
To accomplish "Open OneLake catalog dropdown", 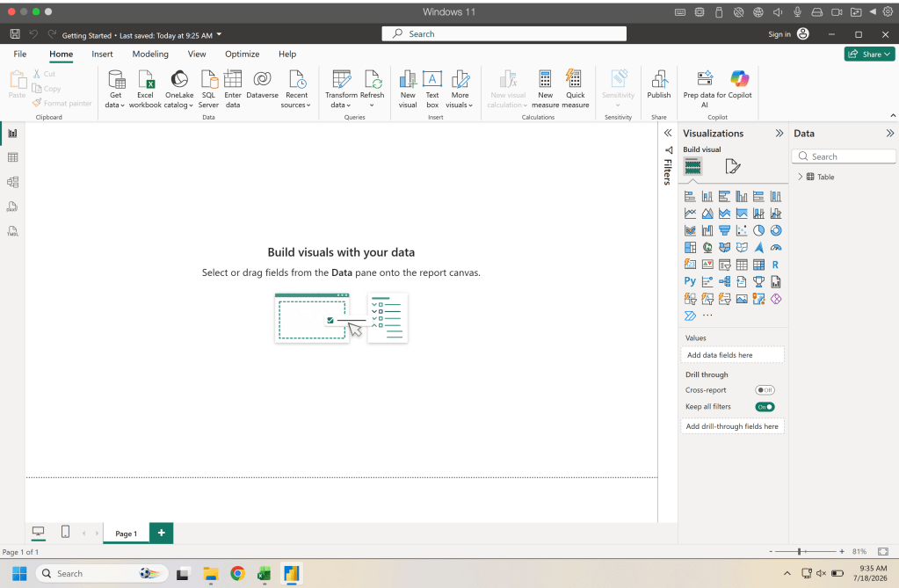I will coord(179,89).
